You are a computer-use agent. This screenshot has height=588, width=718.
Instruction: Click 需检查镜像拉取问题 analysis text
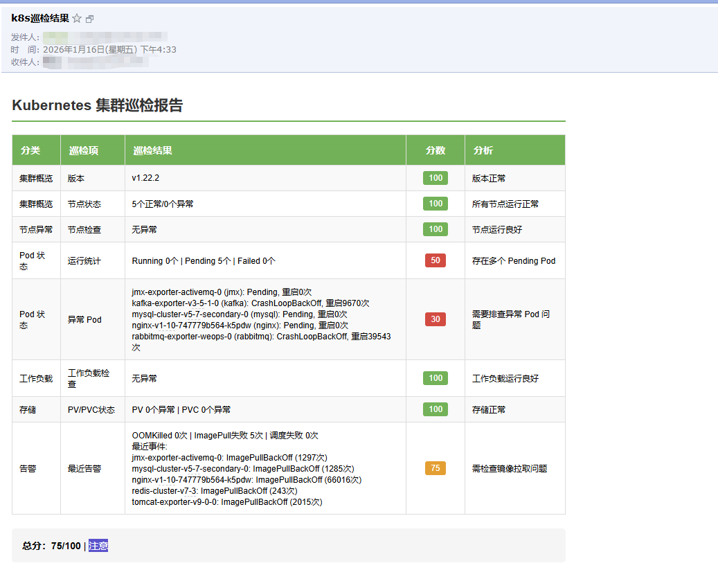(x=510, y=468)
